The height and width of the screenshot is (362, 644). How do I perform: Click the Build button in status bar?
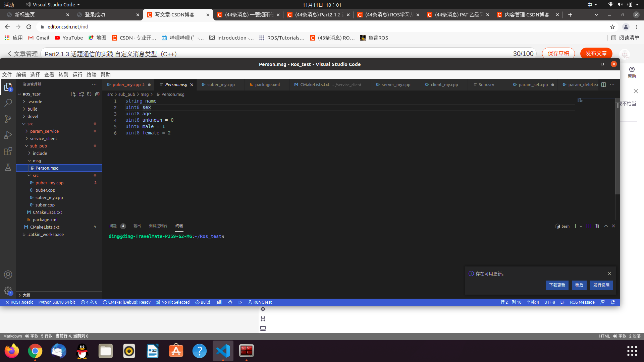pos(203,302)
